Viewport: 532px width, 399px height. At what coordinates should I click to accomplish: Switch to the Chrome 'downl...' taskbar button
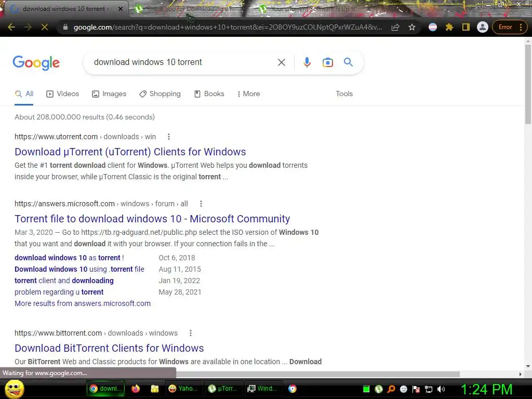pos(106,389)
